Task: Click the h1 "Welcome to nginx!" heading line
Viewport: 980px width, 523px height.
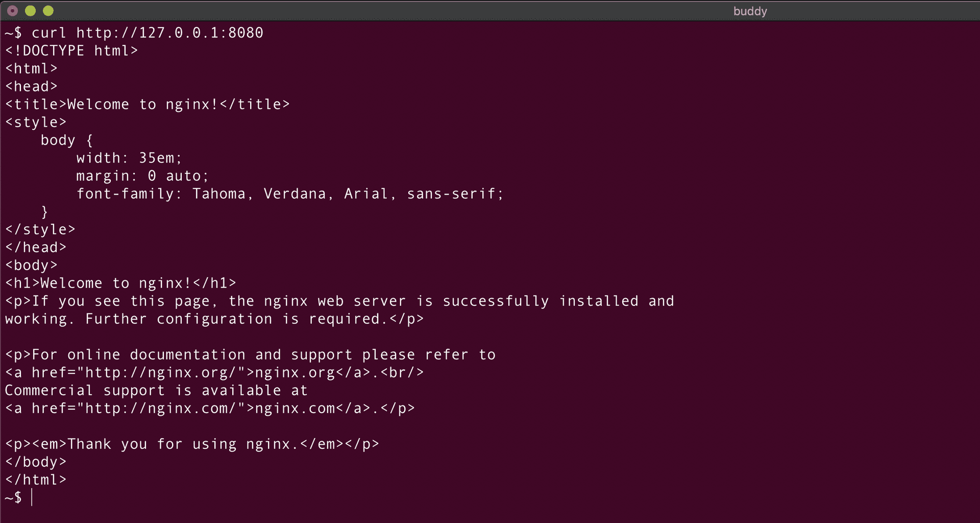Action: coord(120,283)
